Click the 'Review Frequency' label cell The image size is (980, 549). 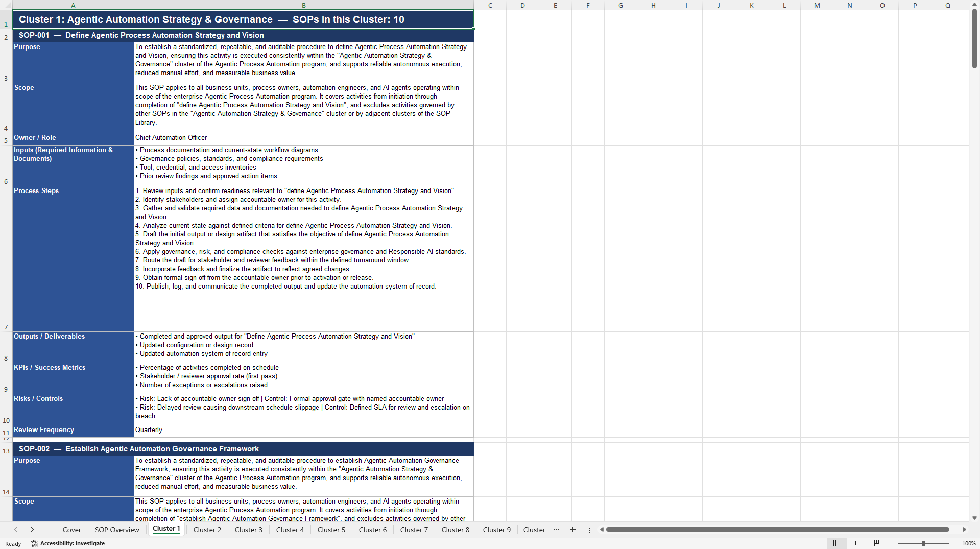[73, 431]
